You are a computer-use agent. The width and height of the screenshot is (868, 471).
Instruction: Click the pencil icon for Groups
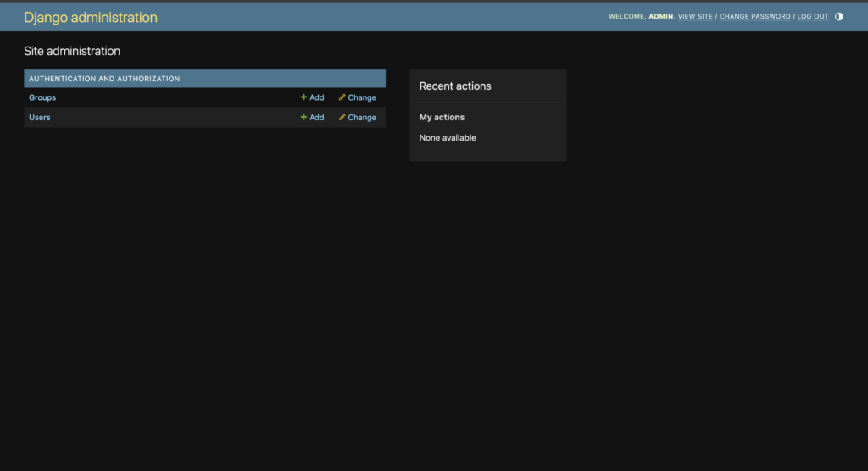tap(342, 97)
